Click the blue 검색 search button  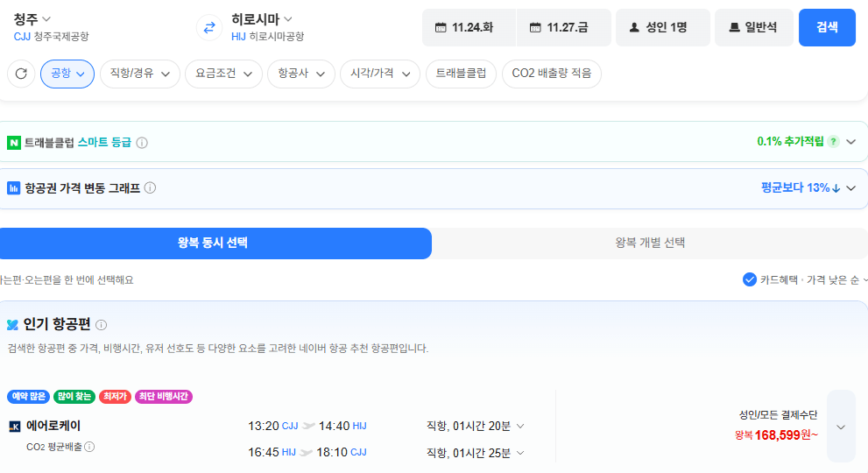coord(827,27)
